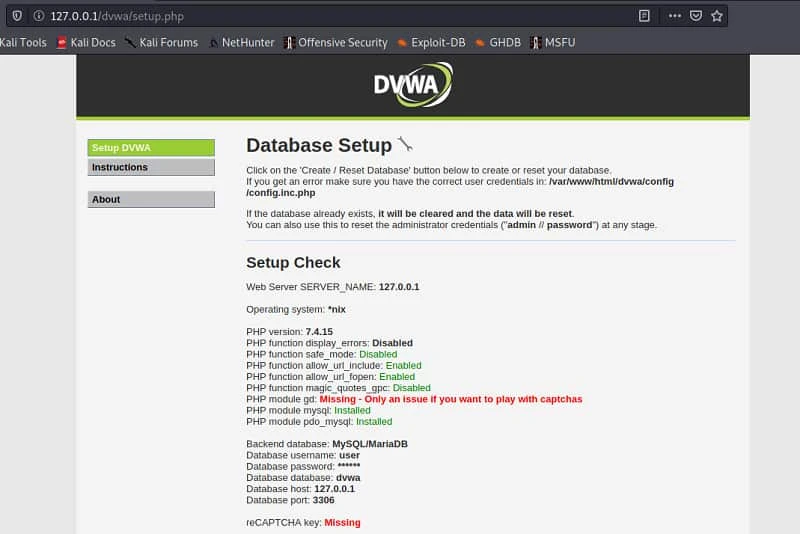Click magic_quotes_gpc Disabled status
The width and height of the screenshot is (800, 534).
click(x=411, y=388)
